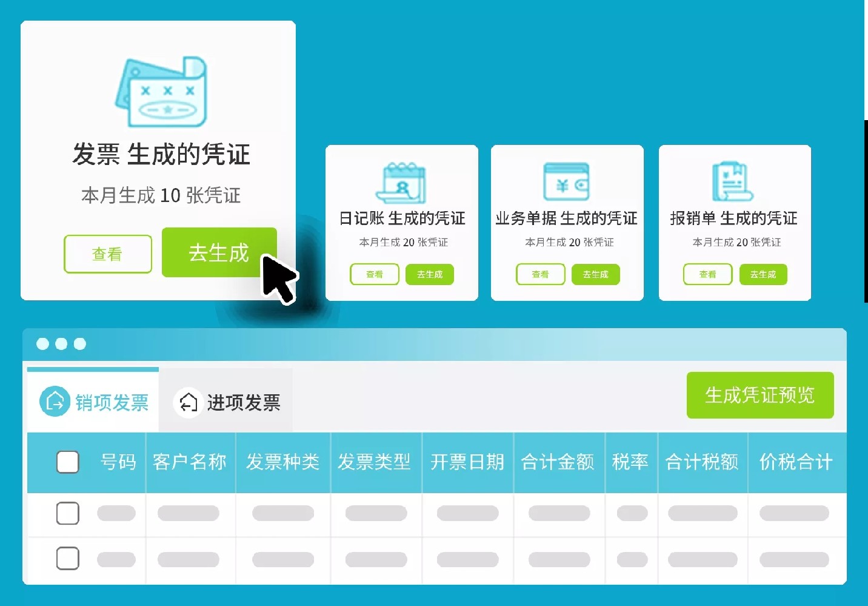Click the green window dot in the title bar
The height and width of the screenshot is (606, 868).
[x=79, y=344]
